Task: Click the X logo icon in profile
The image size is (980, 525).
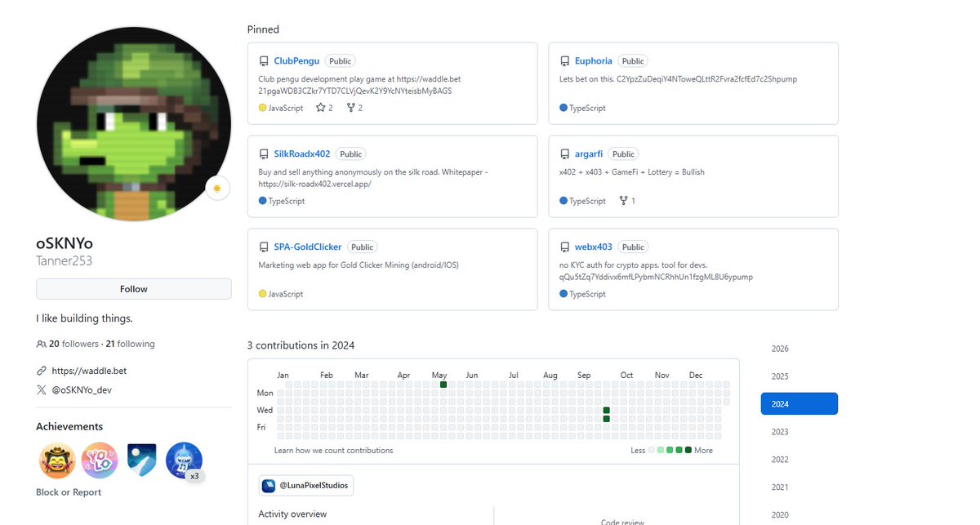Action: pos(41,390)
